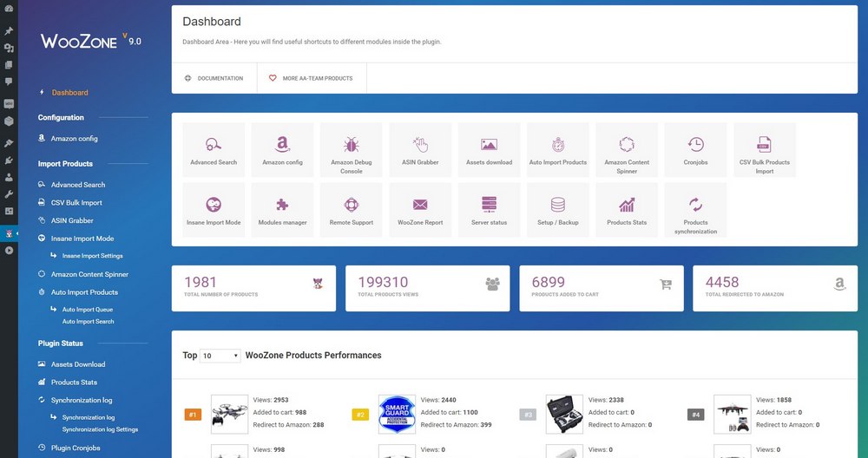This screenshot has height=458, width=868.
Task: Click the #1 ranked drone thumbnail
Action: click(230, 414)
